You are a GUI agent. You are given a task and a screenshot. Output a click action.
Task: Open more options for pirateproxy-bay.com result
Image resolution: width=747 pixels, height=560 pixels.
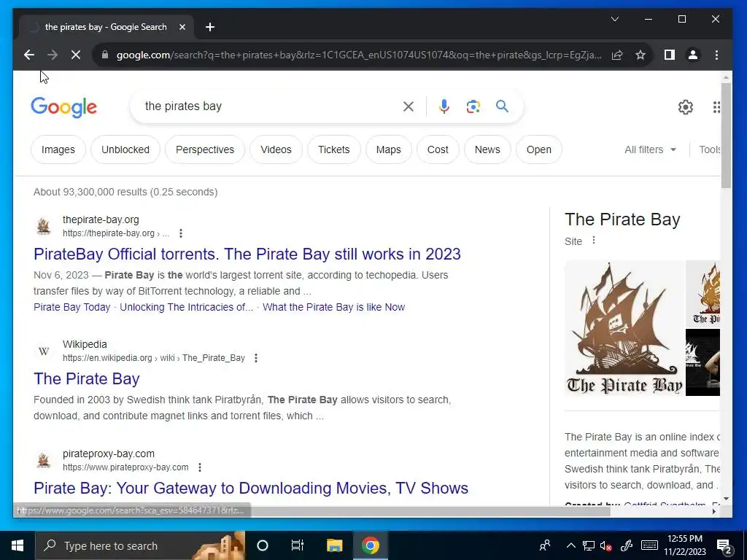tap(200, 467)
